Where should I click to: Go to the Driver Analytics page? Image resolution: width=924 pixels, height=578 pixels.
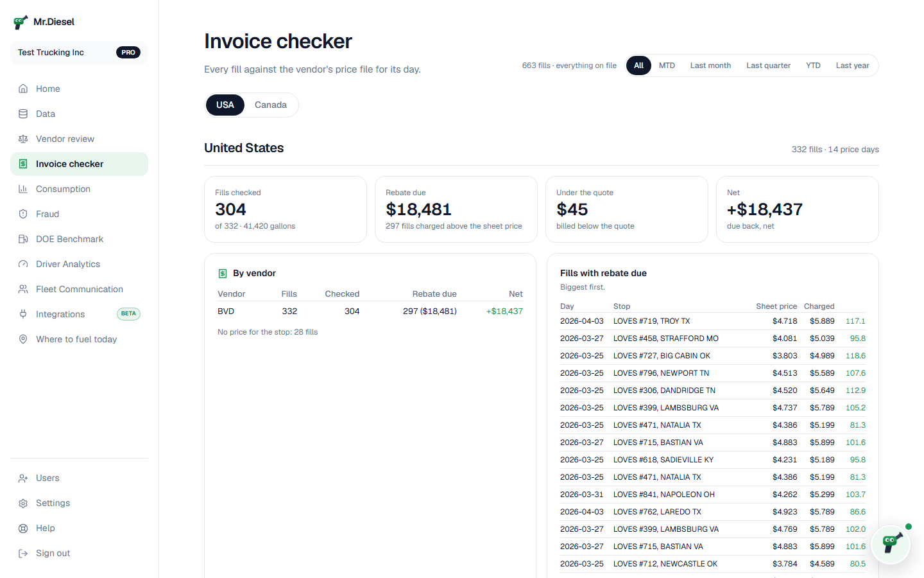point(79,264)
